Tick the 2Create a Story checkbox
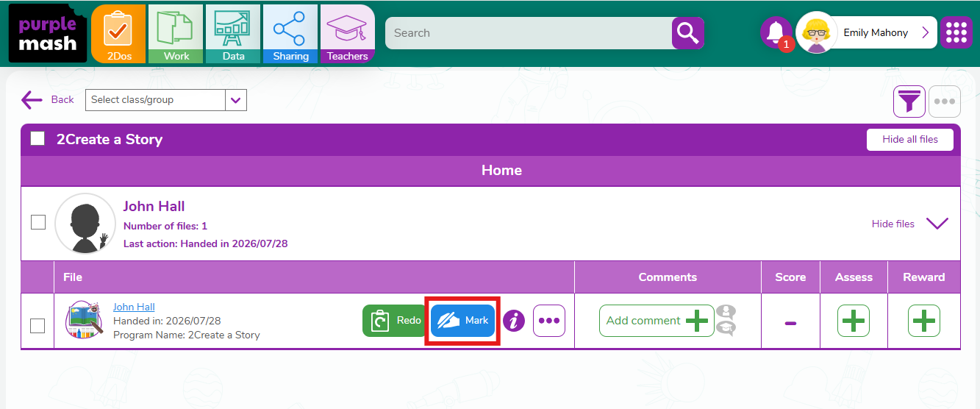The height and width of the screenshot is (409, 980). tap(37, 139)
